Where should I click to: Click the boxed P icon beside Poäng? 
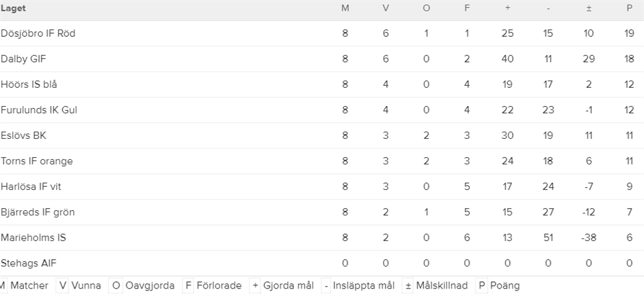pos(482,285)
